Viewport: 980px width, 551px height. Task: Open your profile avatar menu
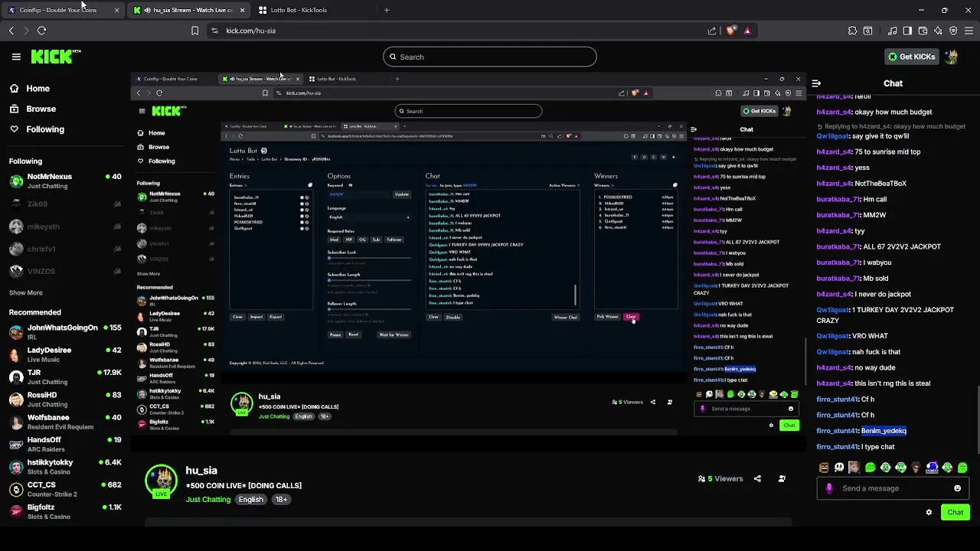coord(952,57)
